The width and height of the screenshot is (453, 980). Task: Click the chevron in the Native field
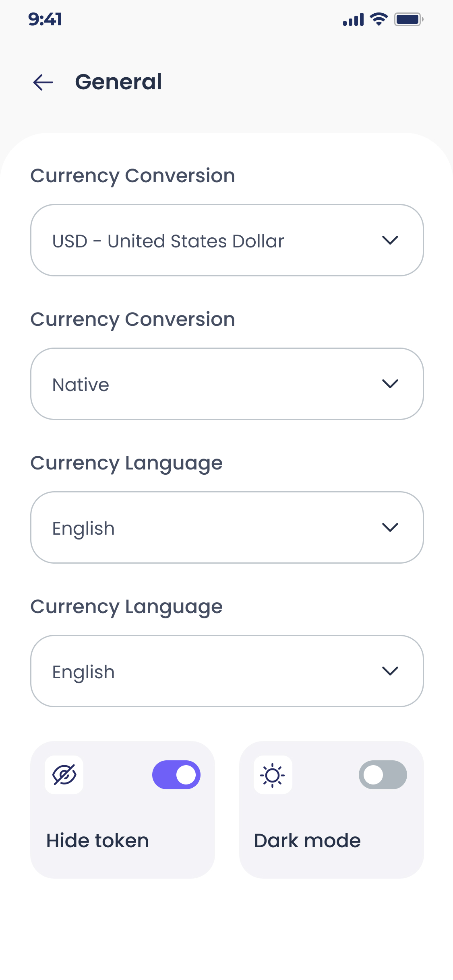click(390, 384)
